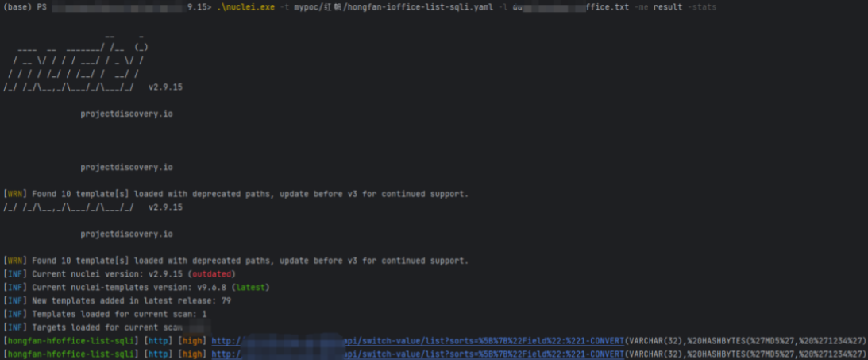The height and width of the screenshot is (360, 868).
Task: Click the .\nuclei.exe command text
Action: pos(245,8)
